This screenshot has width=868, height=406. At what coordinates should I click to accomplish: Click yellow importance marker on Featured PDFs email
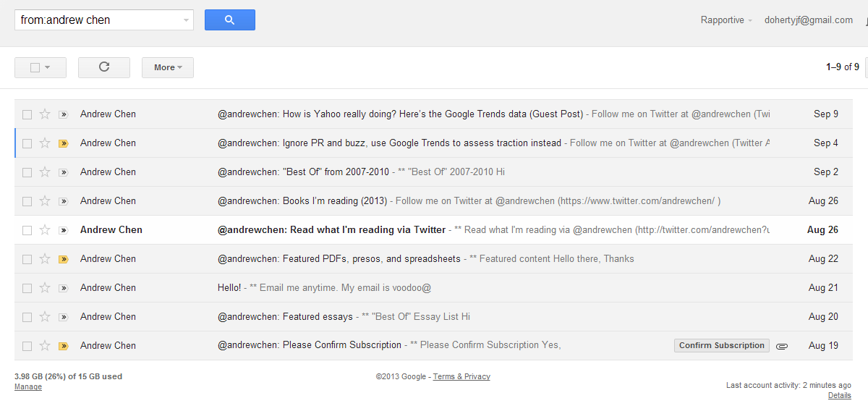click(x=63, y=259)
